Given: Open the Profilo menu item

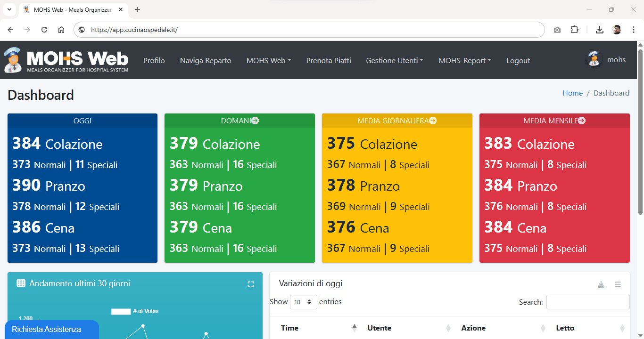Looking at the screenshot, I should coord(154,61).
